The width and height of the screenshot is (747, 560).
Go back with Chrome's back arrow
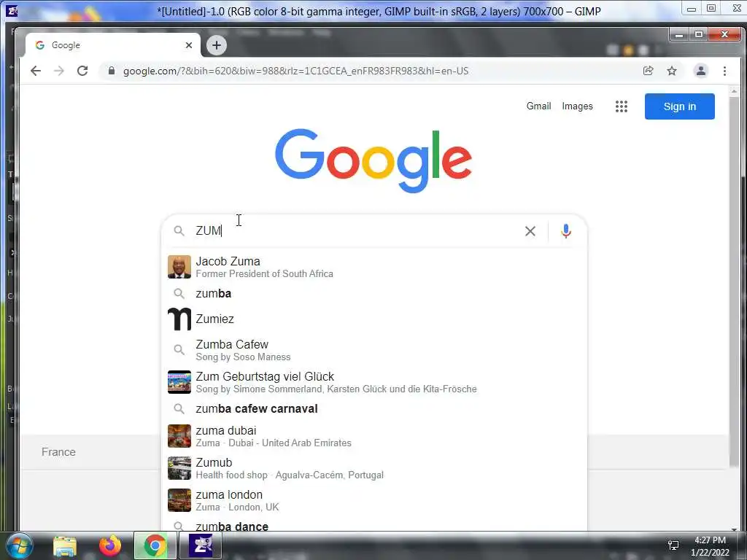[35, 71]
